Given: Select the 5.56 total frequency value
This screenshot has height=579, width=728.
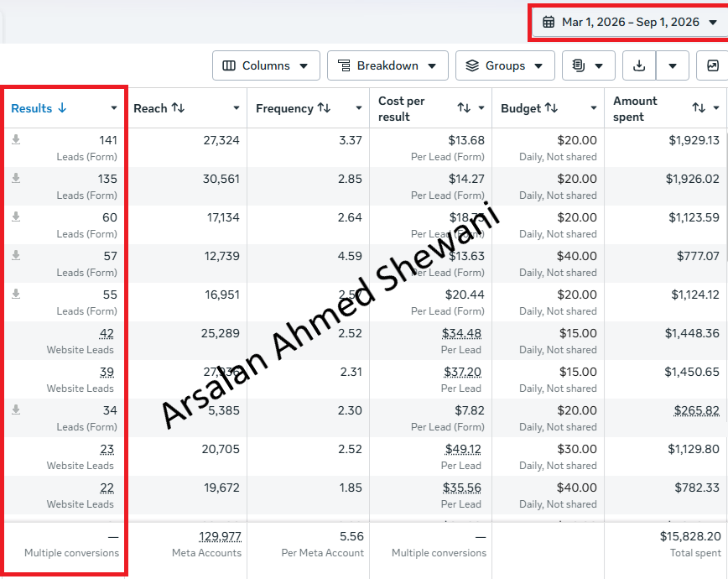Looking at the screenshot, I should click(x=351, y=537).
